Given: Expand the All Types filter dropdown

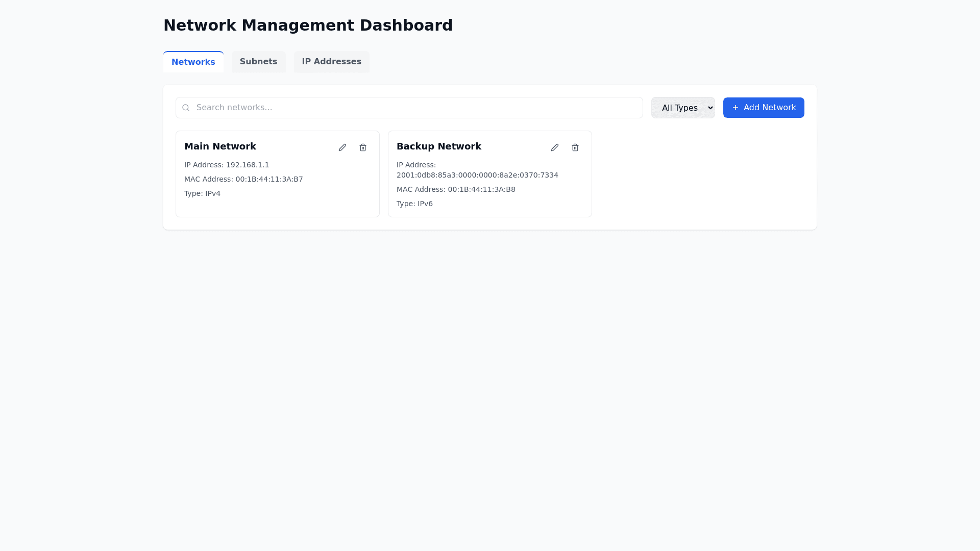Looking at the screenshot, I should [682, 108].
